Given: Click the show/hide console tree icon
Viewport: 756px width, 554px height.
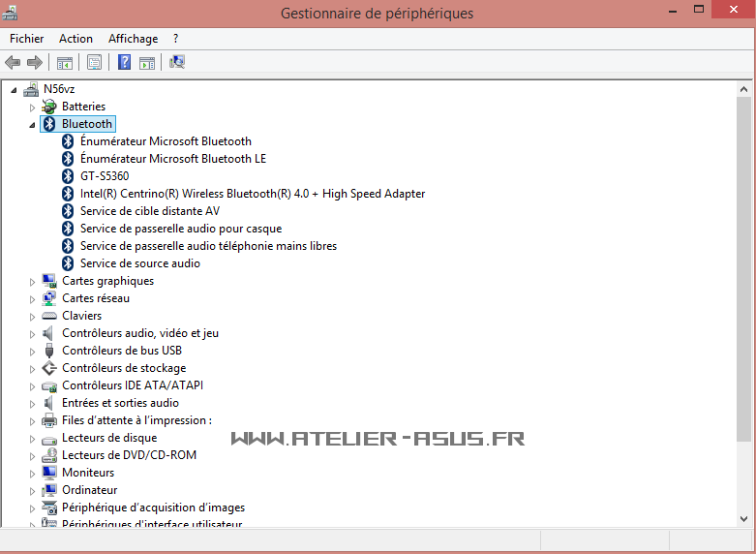Looking at the screenshot, I should point(65,63).
